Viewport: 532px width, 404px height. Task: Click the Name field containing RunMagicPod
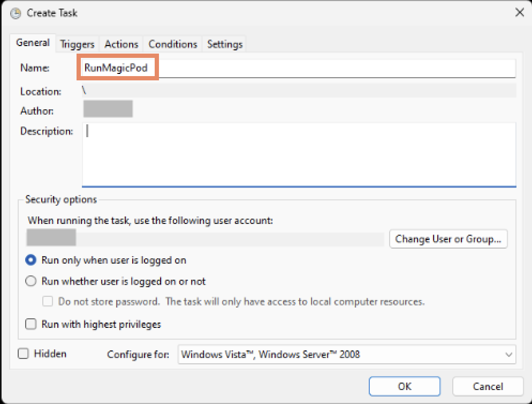(299, 68)
